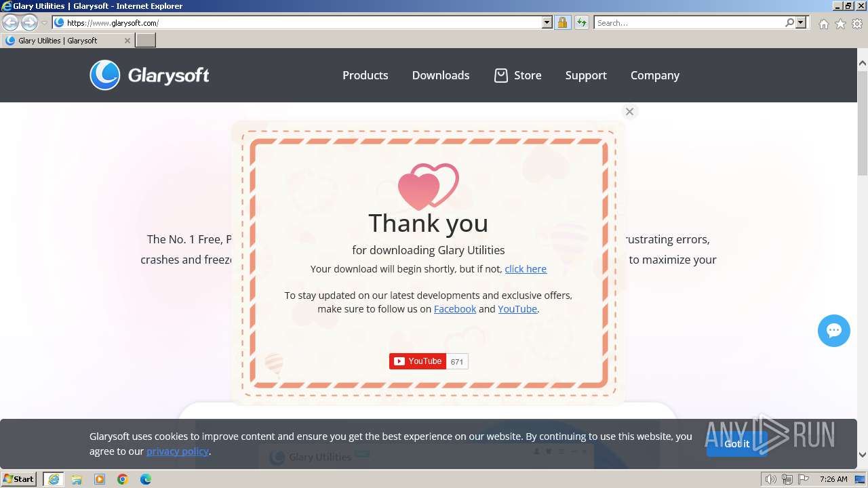Click the search magnifier icon
The width and height of the screenshot is (868, 488).
coord(789,22)
